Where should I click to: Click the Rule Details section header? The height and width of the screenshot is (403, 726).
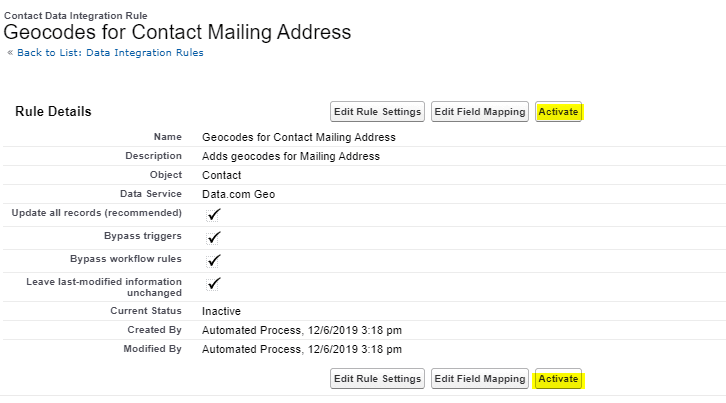pos(53,111)
